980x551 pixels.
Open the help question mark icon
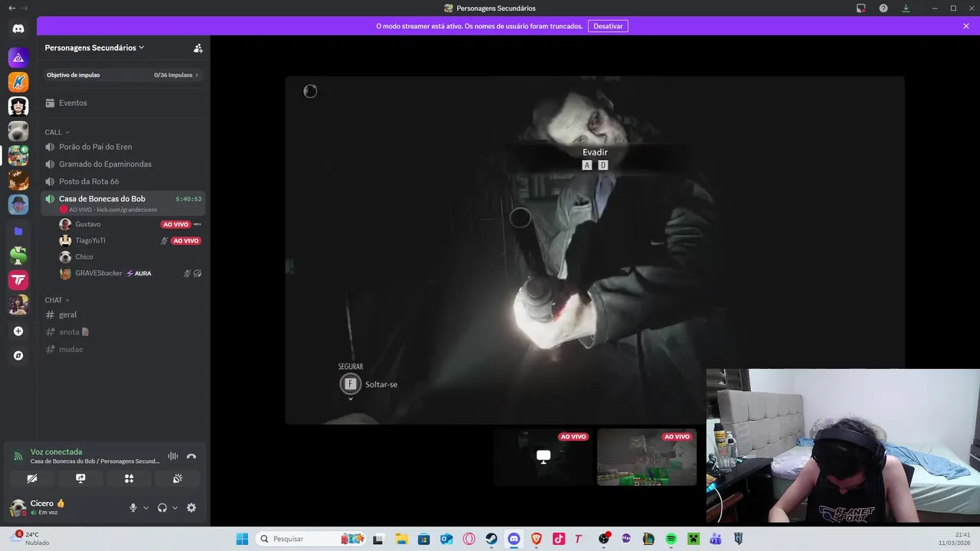click(884, 8)
